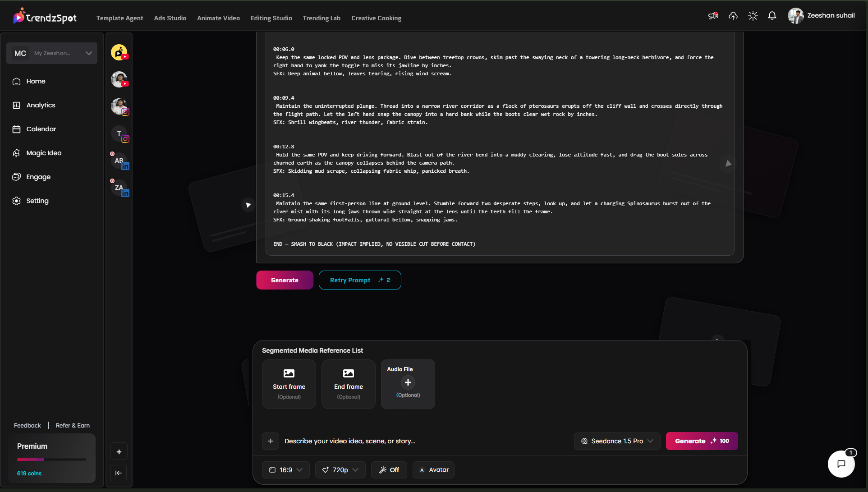Open Calendar in sidebar

pyautogui.click(x=41, y=129)
